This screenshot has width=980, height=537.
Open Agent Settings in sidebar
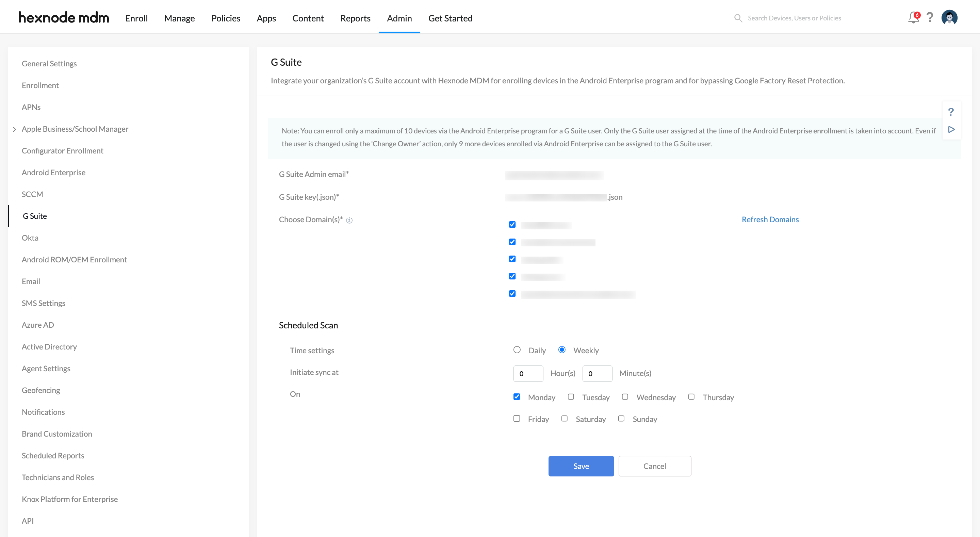(46, 369)
